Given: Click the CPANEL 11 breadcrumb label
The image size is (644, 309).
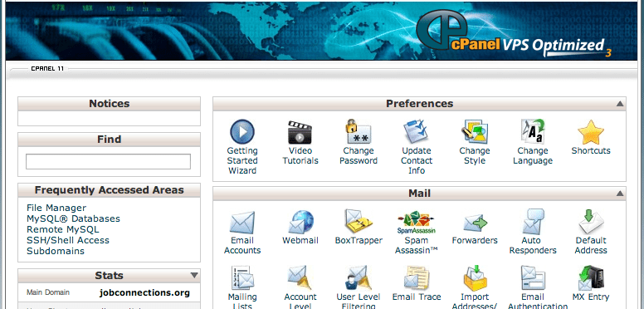Looking at the screenshot, I should pos(47,69).
